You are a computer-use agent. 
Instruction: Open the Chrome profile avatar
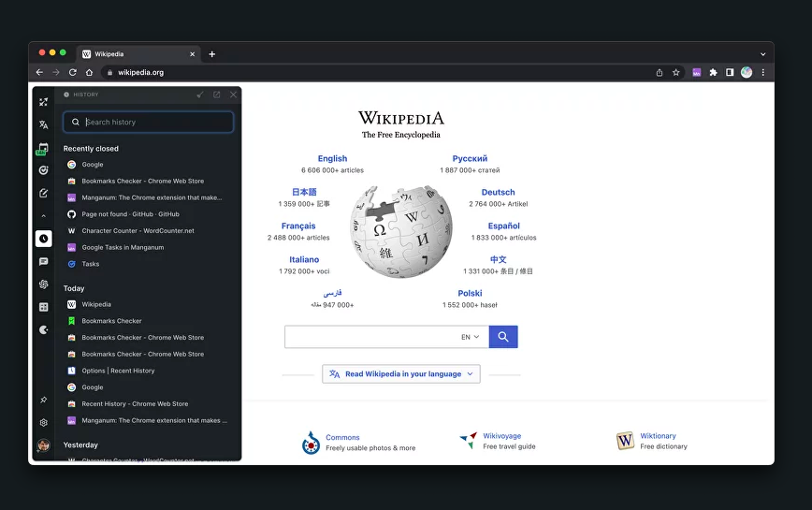point(747,72)
